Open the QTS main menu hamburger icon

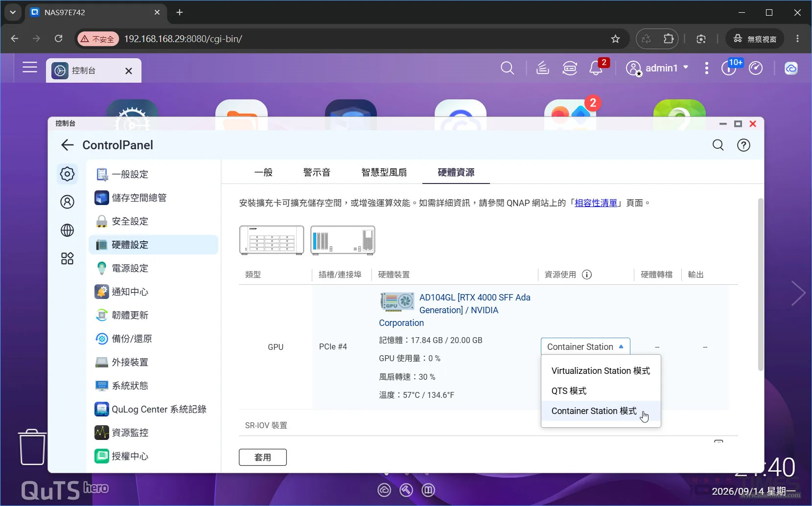(x=30, y=68)
